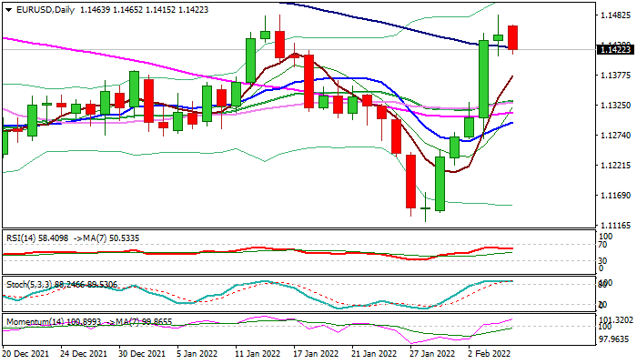Click the 20 Dec 2021 date label
This screenshot has width=637, height=364.
(26, 353)
